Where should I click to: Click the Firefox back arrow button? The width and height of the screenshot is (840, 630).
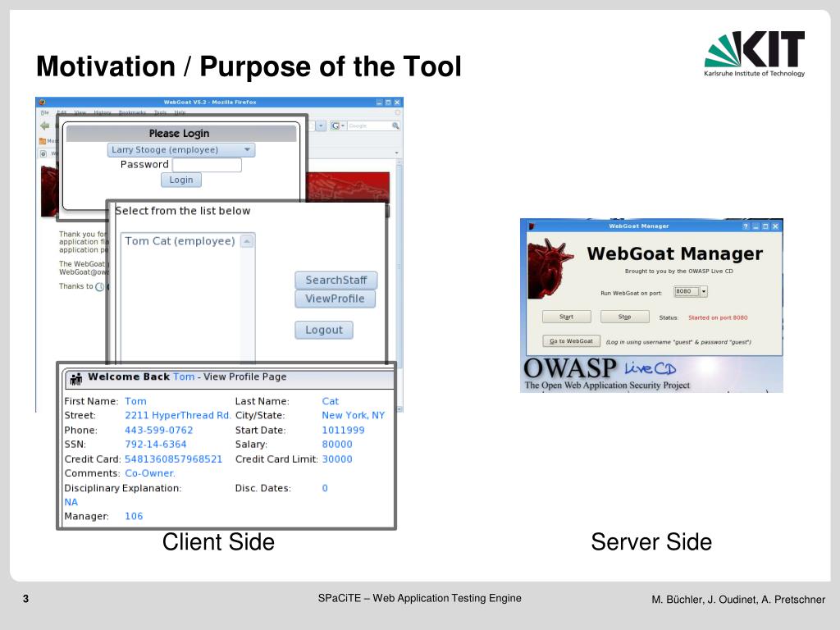coord(44,126)
